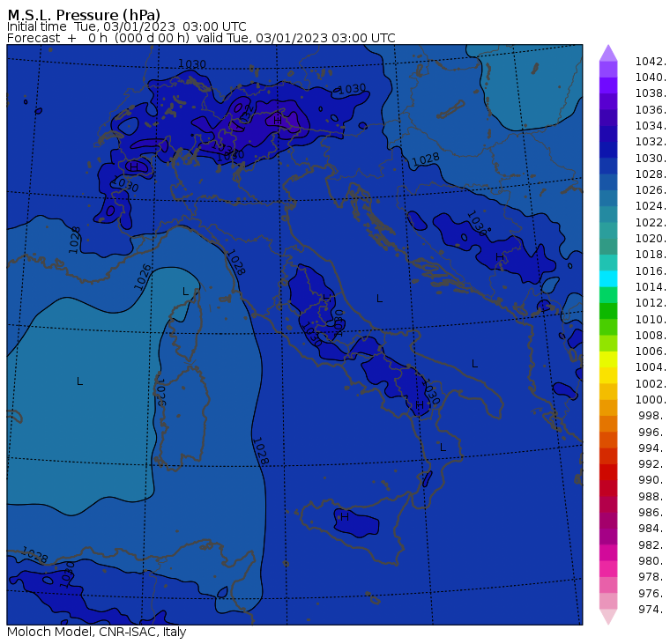This screenshot has width=670, height=644.
Task: Click the '1018.' legend value
Action: pyautogui.click(x=651, y=254)
